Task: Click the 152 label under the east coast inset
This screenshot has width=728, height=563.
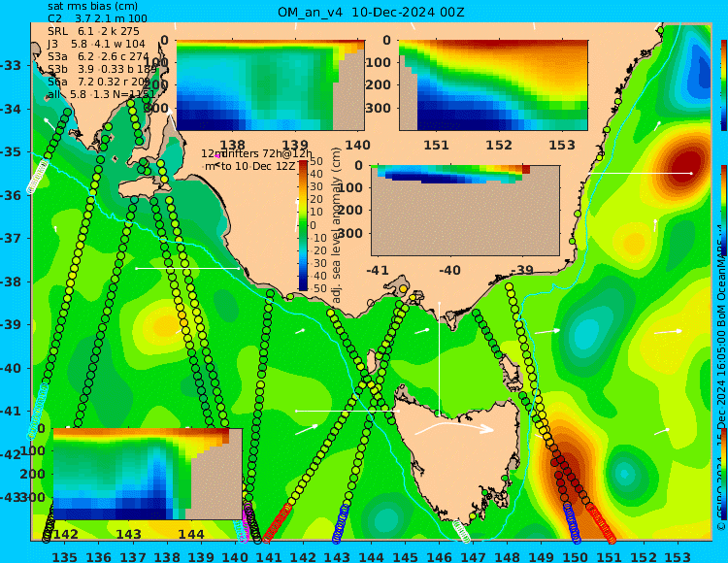Action: (x=499, y=145)
